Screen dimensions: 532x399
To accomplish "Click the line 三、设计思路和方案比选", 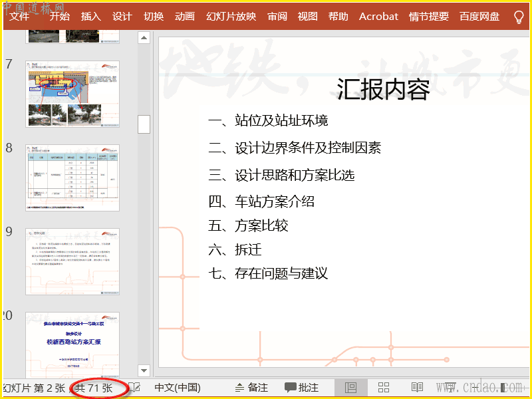I will tap(281, 175).
